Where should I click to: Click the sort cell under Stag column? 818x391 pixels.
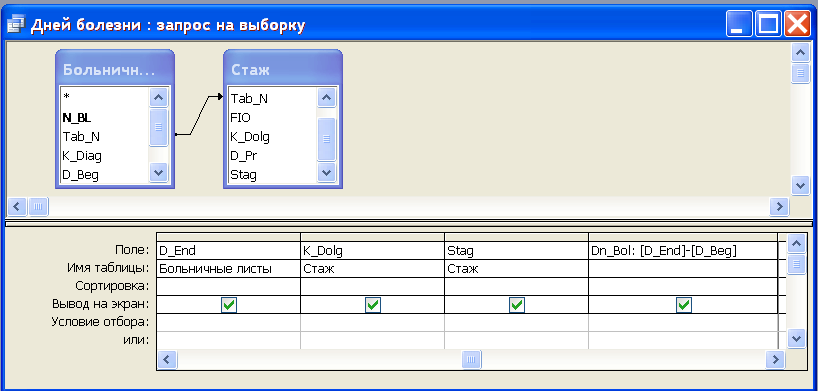[x=516, y=287]
